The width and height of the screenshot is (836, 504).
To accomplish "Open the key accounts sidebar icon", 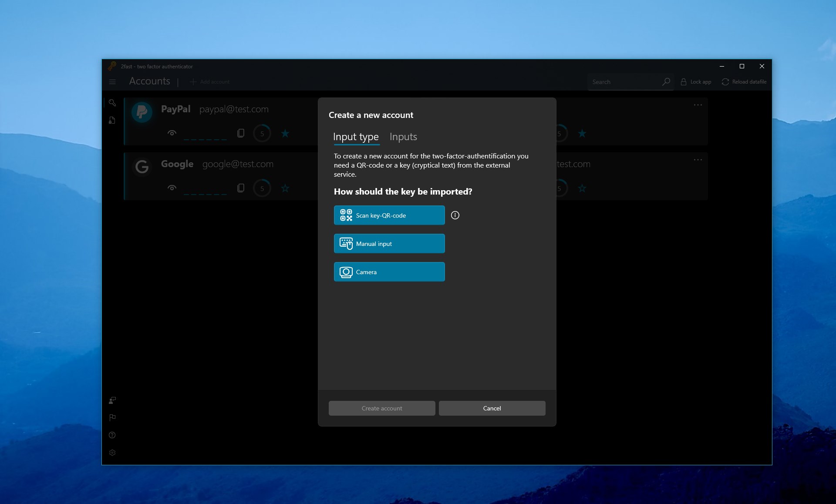I will [x=112, y=103].
